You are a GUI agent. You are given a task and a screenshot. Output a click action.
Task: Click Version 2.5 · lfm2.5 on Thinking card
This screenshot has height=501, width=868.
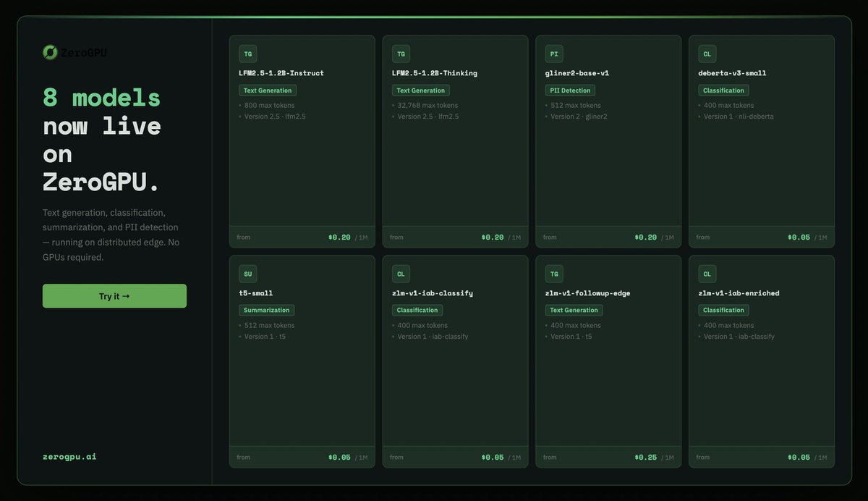428,117
